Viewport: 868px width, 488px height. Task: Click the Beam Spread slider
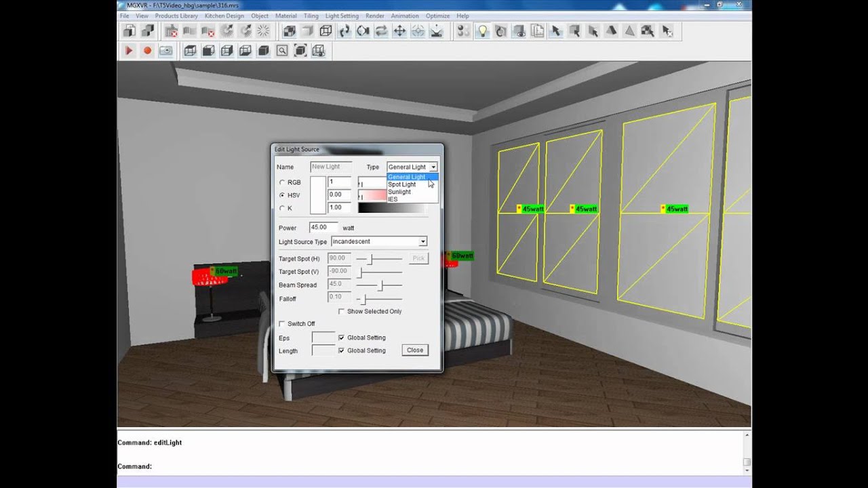tap(380, 285)
